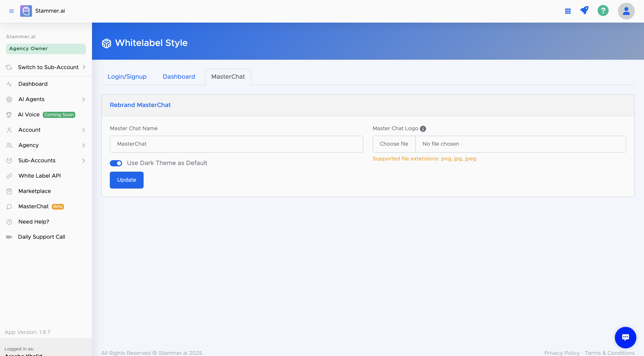Click the Agency users icon
This screenshot has width=644, height=356.
click(9, 145)
